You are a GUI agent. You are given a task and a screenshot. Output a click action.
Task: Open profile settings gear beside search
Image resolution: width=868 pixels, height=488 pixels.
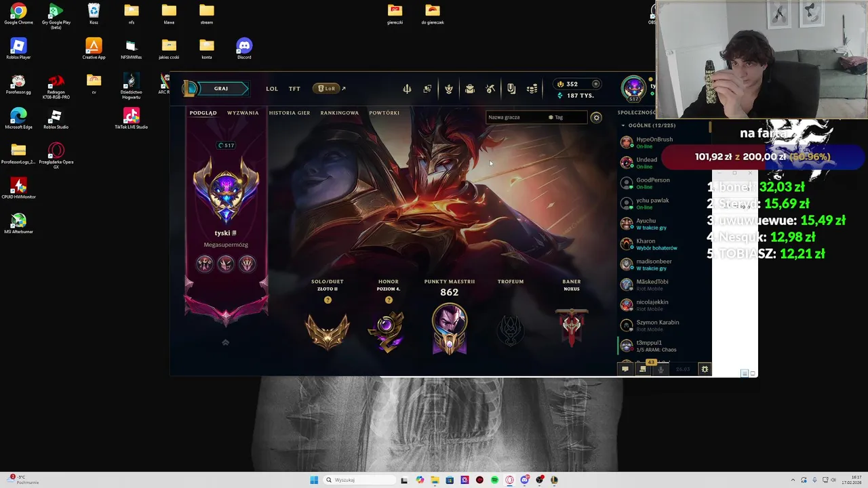(596, 117)
